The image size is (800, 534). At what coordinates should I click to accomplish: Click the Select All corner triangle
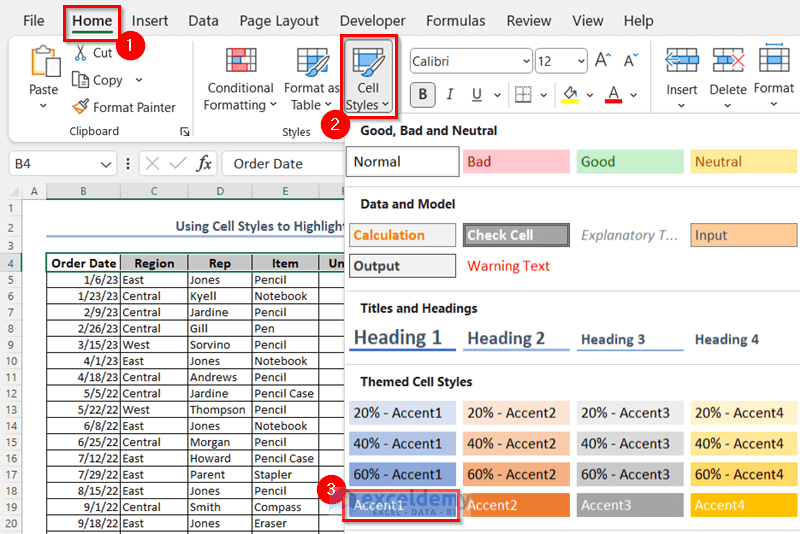[x=14, y=192]
